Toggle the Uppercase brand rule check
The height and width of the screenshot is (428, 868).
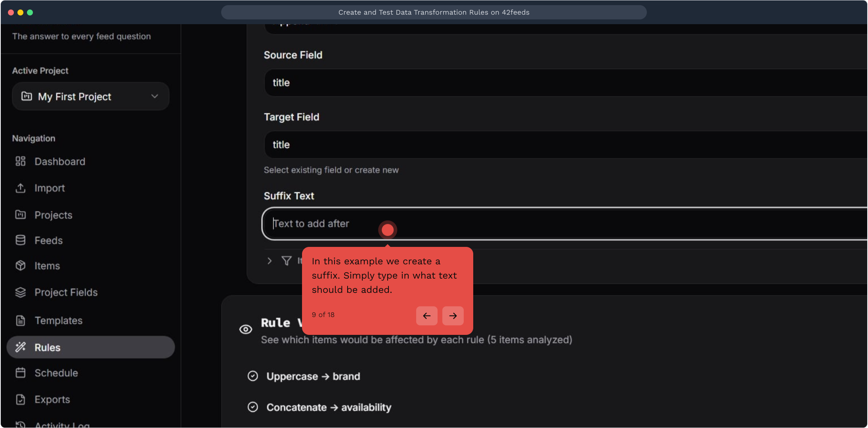[252, 376]
